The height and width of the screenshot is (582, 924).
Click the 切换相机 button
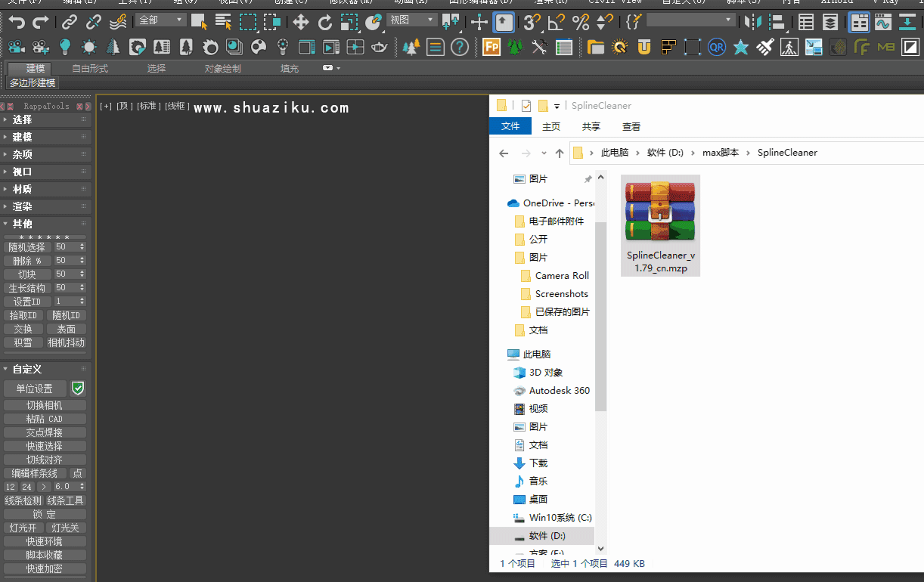point(45,405)
